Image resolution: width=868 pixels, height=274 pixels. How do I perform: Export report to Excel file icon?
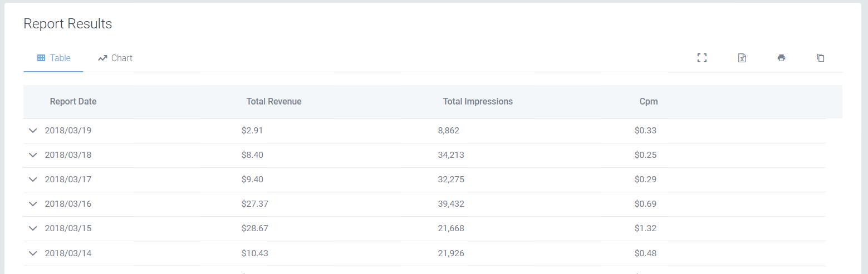[x=742, y=58]
